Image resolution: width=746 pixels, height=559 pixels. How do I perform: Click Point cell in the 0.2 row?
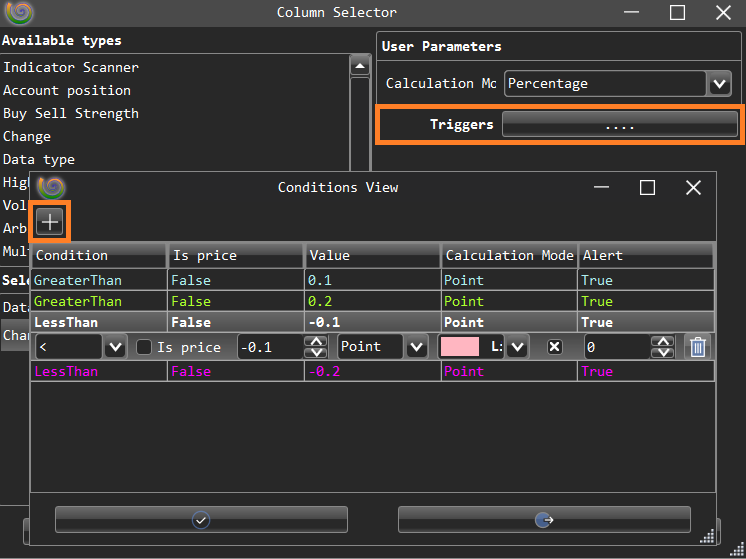510,301
